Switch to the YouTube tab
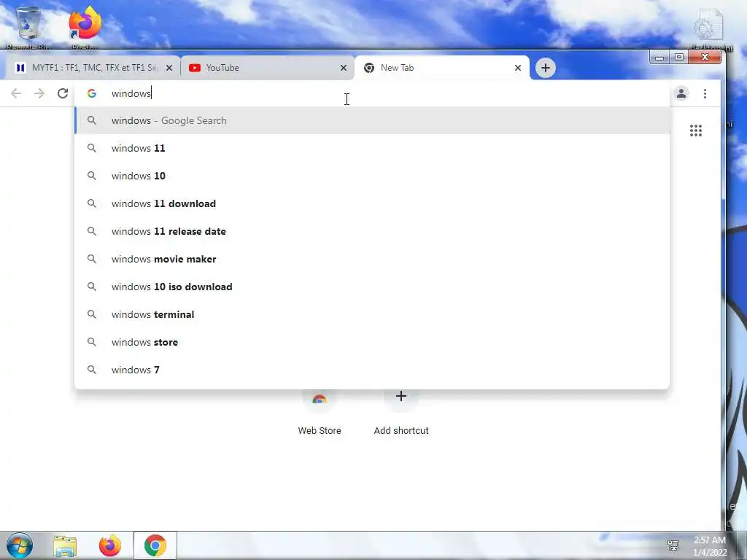The image size is (747, 560). (x=267, y=68)
